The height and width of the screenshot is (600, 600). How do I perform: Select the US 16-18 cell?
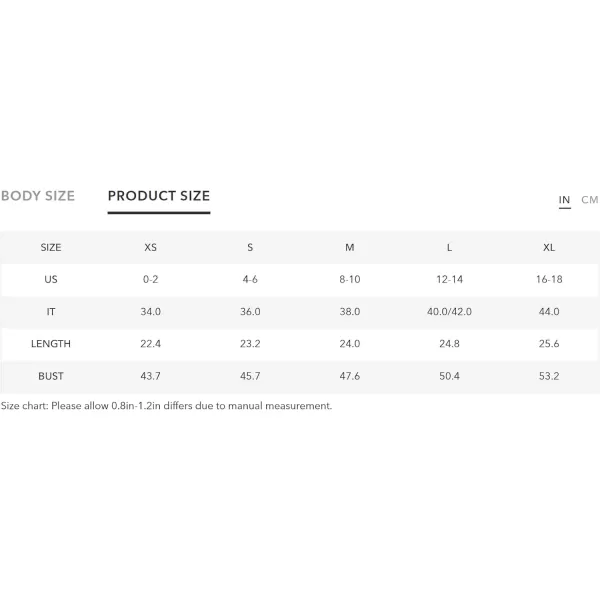pyautogui.click(x=549, y=279)
